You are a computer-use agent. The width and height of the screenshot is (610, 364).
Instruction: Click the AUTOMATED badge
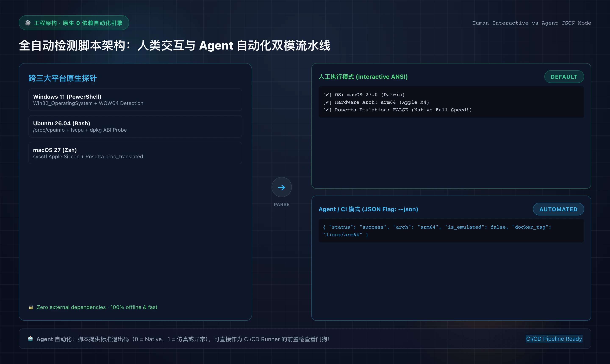(558, 209)
